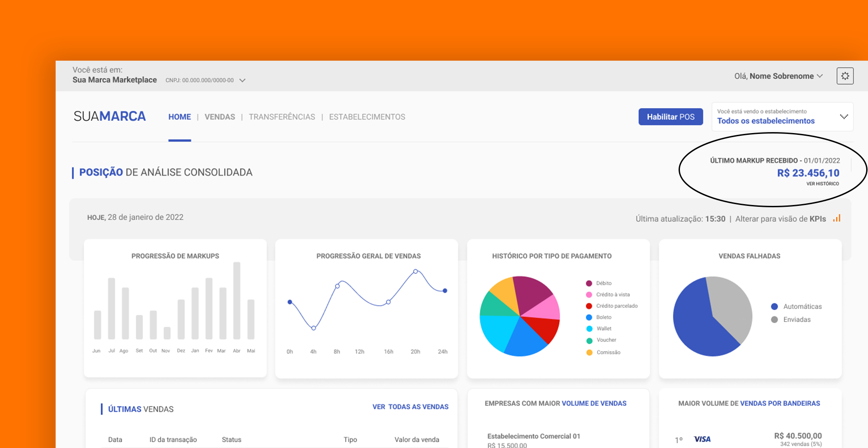This screenshot has width=868, height=448.
Task: Click the SUAMARCA logo
Action: coord(110,116)
